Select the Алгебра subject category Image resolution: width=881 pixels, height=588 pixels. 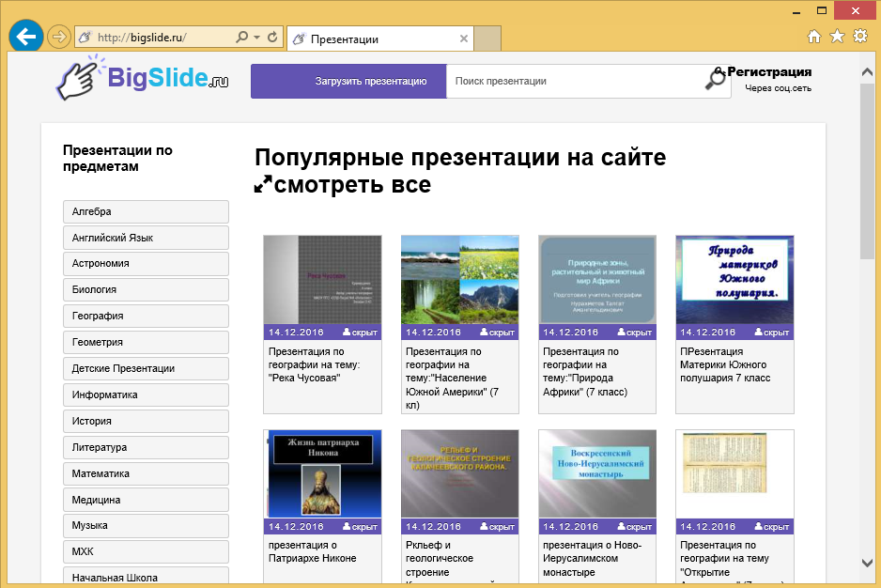point(146,211)
